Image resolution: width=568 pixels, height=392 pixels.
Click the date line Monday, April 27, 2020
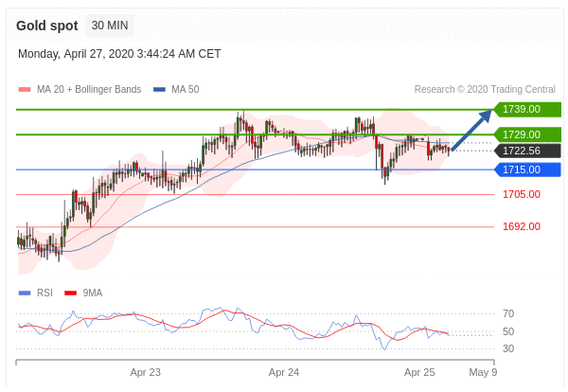[119, 54]
